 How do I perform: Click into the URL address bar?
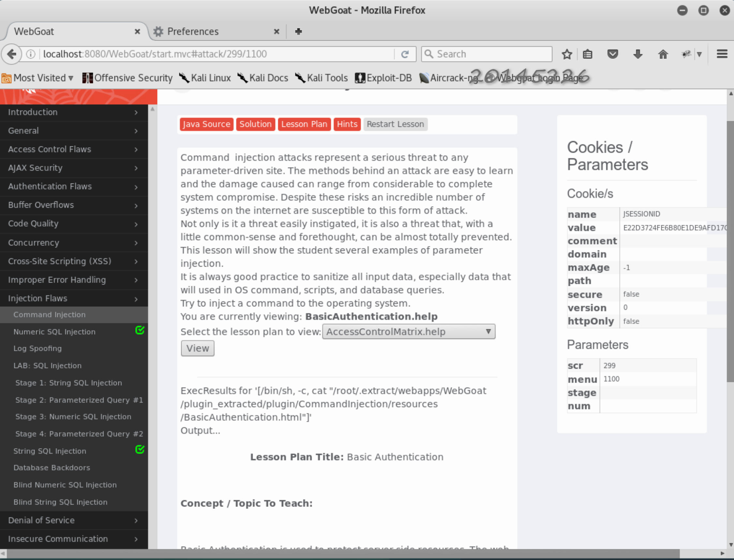tap(217, 54)
